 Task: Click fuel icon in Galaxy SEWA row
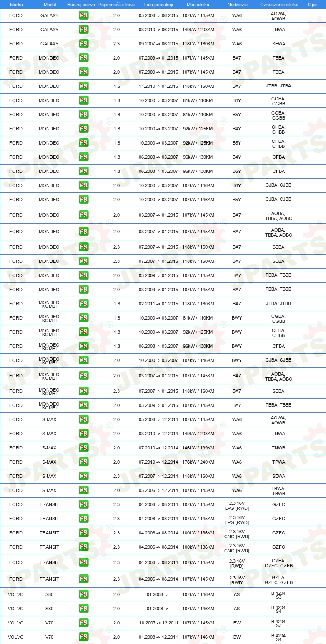pyautogui.click(x=84, y=44)
